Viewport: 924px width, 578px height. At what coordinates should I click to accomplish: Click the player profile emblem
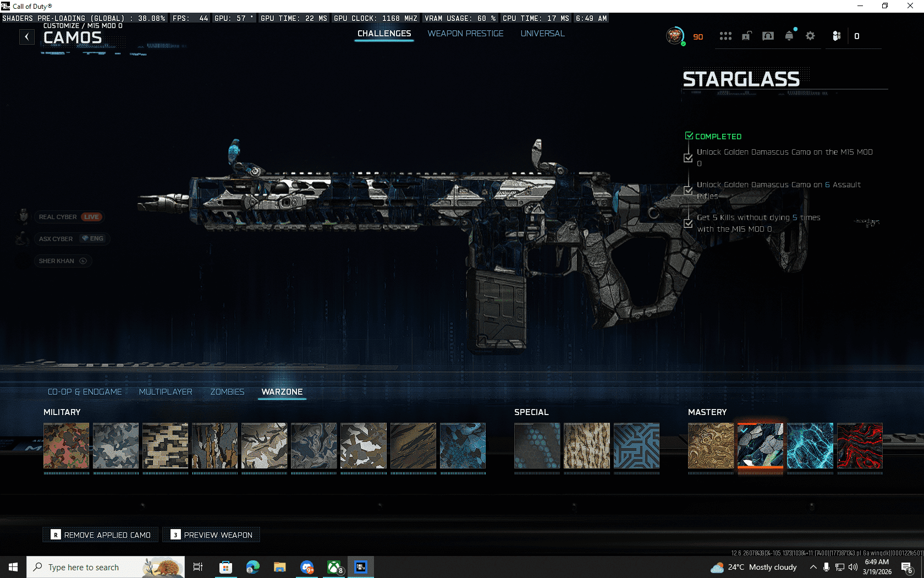coord(675,36)
